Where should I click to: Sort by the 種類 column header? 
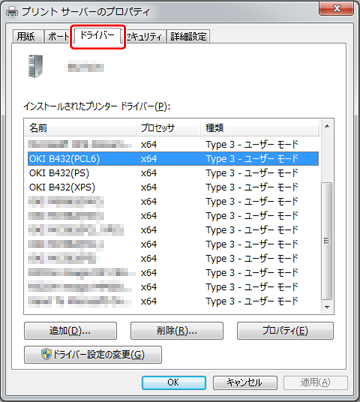coord(259,128)
